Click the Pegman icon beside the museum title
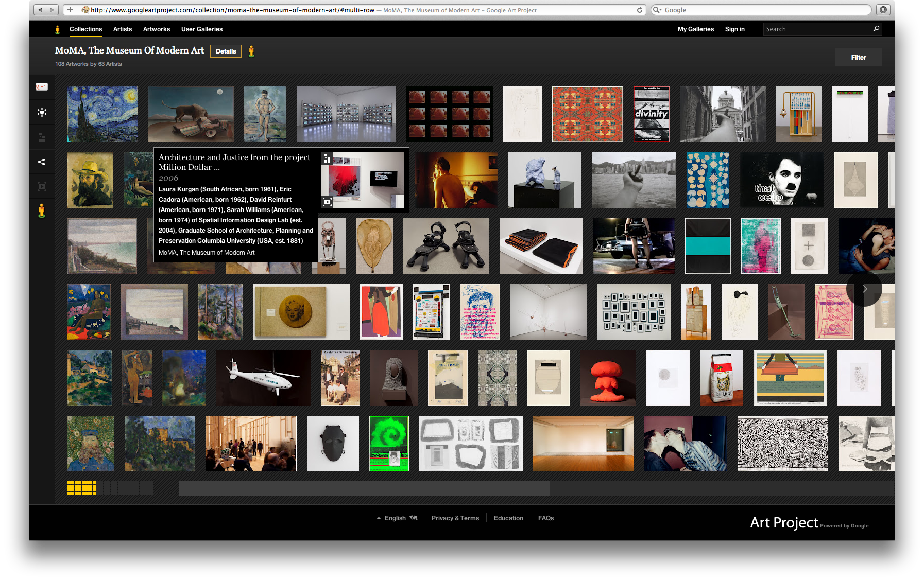Image resolution: width=924 pixels, height=581 pixels. tap(252, 51)
